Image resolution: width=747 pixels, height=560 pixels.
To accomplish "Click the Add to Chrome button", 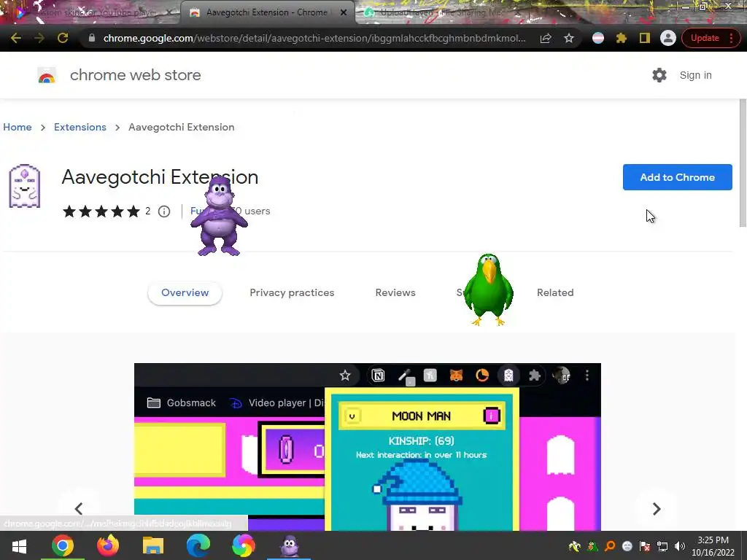I will coord(677,177).
